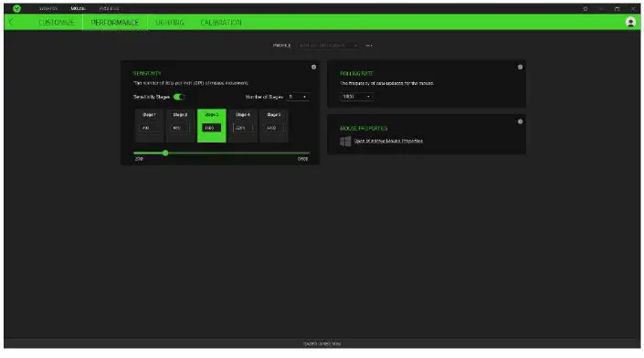Maximize the Synapse window
Screen dimensions: 644x358
point(617,8)
